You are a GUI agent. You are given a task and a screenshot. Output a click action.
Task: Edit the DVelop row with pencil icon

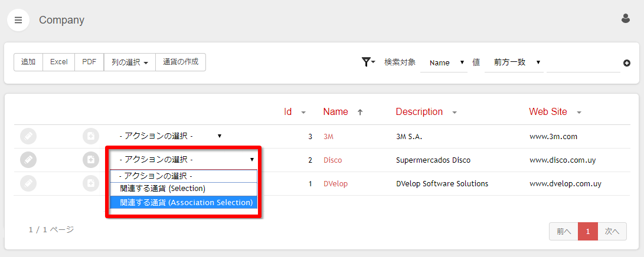click(28, 184)
